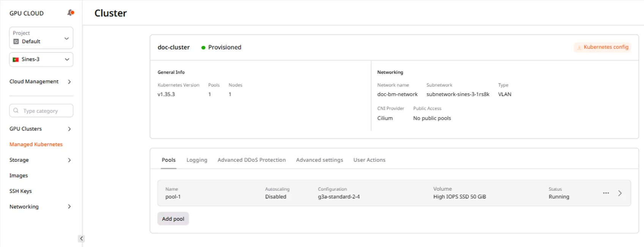This screenshot has width=644, height=247.
Task: Switch to the Logging tab
Action: pyautogui.click(x=197, y=160)
